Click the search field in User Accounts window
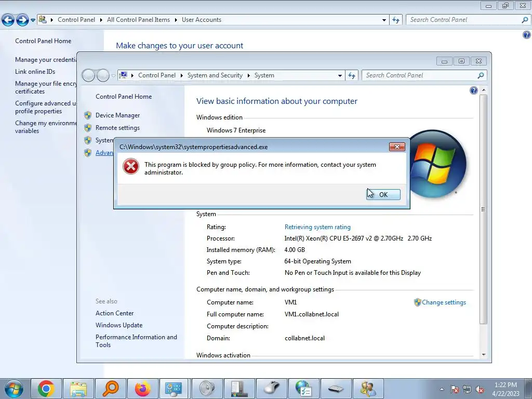The width and height of the screenshot is (532, 399). click(x=463, y=20)
